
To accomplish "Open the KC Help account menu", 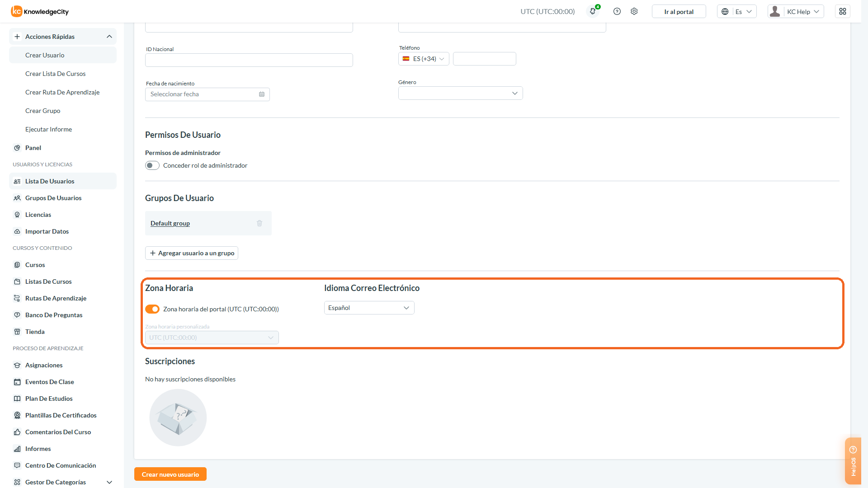I will 796,11.
